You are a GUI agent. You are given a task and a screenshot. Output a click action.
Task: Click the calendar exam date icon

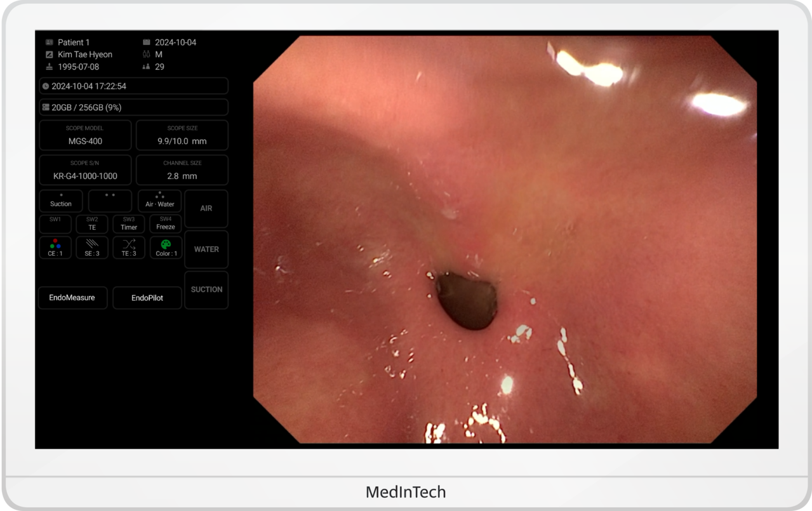147,43
